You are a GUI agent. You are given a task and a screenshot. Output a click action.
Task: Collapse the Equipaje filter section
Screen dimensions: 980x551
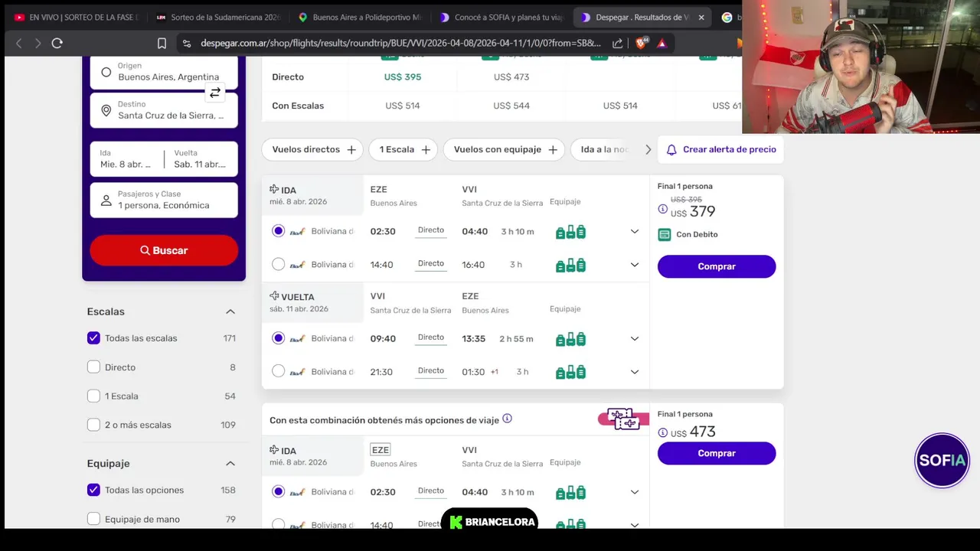(x=230, y=464)
